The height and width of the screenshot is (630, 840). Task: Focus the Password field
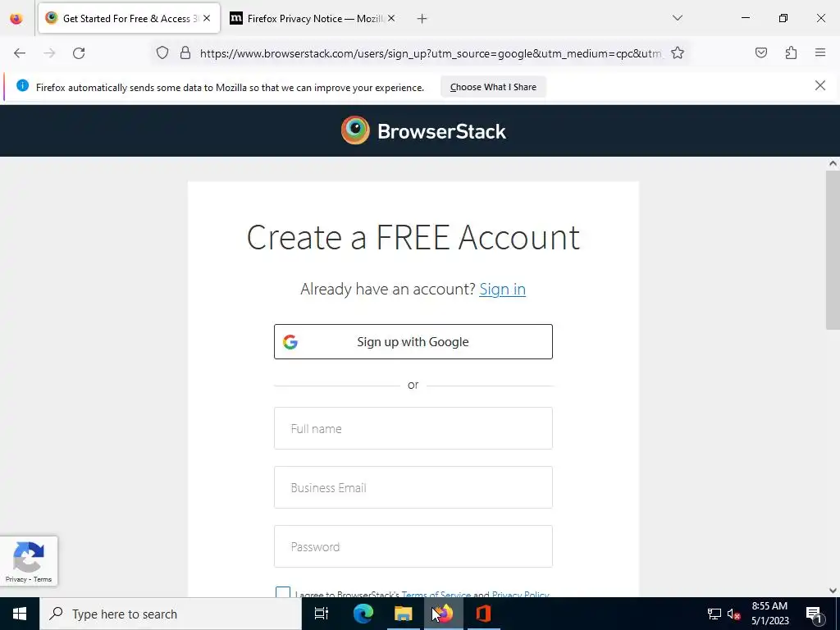pos(413,546)
